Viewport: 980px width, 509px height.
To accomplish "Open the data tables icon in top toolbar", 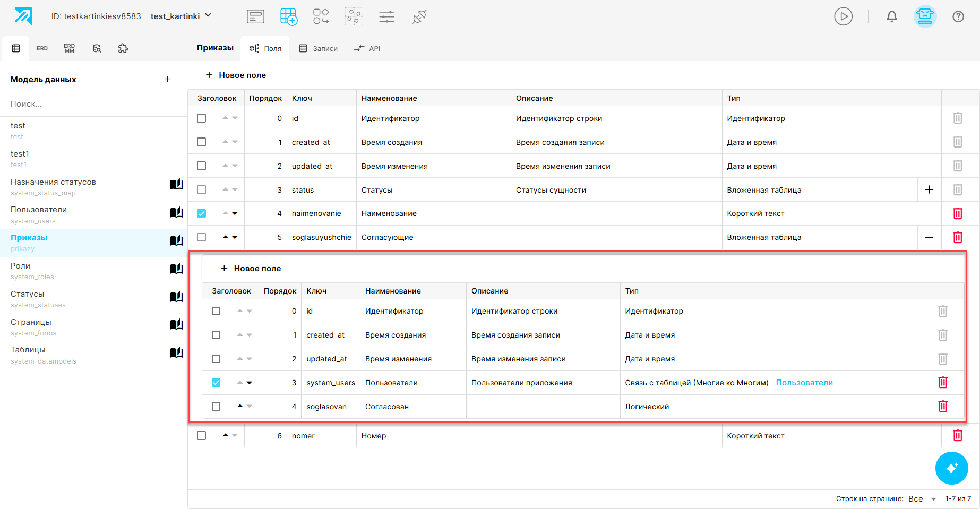I will click(289, 16).
